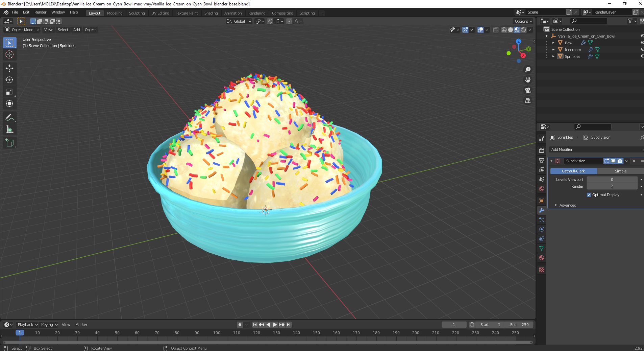Toggle modifier viewport display button
Screen dimensions: 644x351
tap(613, 161)
